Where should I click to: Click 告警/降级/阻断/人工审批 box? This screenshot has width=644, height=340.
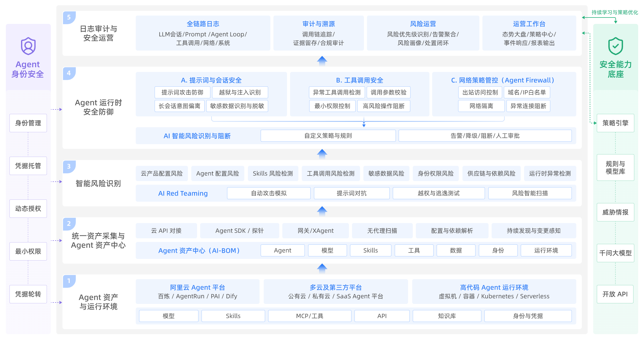[x=485, y=136]
